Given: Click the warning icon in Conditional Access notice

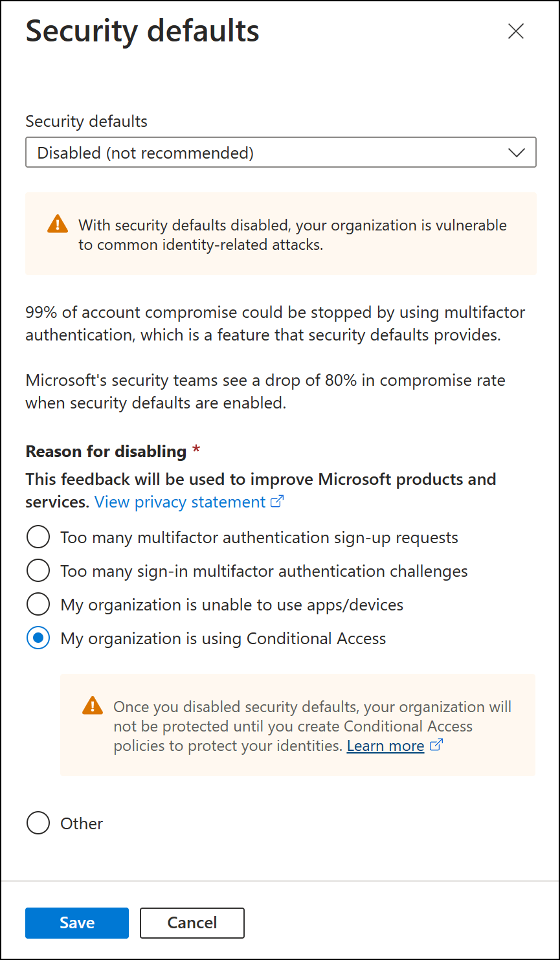Looking at the screenshot, I should [x=93, y=707].
